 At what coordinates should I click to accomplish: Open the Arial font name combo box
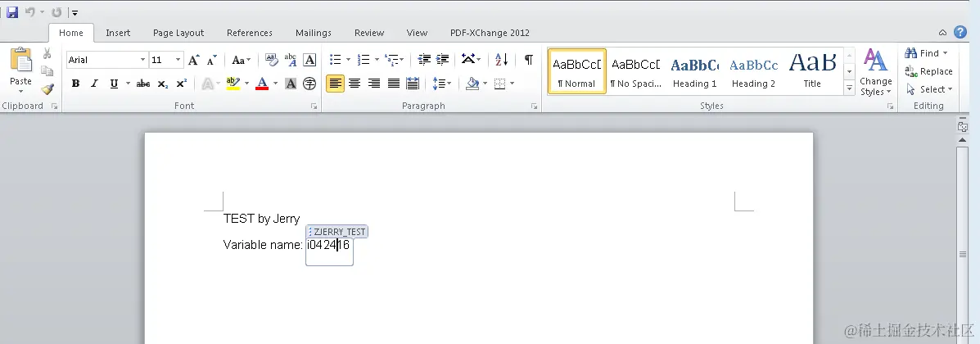pos(107,60)
